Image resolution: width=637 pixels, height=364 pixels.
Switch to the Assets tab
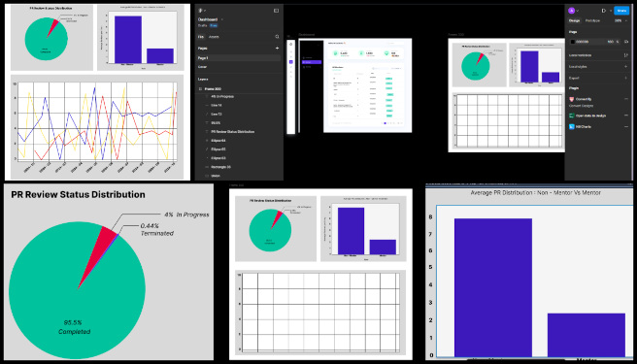[214, 37]
